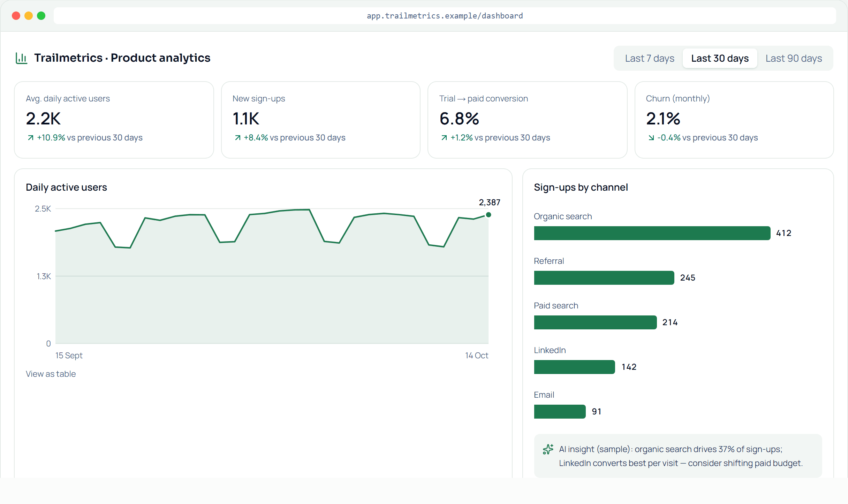Click the Daily active users chart title

click(x=66, y=188)
